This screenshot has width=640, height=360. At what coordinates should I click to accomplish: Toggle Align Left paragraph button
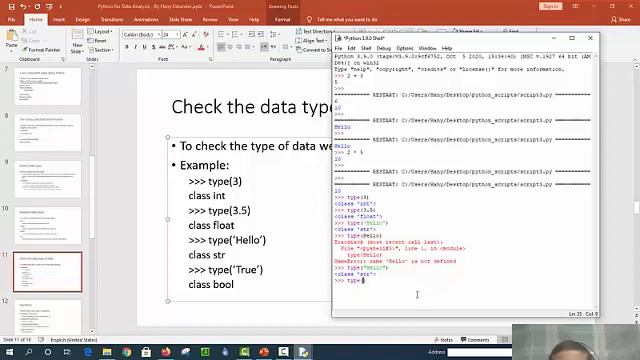click(x=221, y=47)
